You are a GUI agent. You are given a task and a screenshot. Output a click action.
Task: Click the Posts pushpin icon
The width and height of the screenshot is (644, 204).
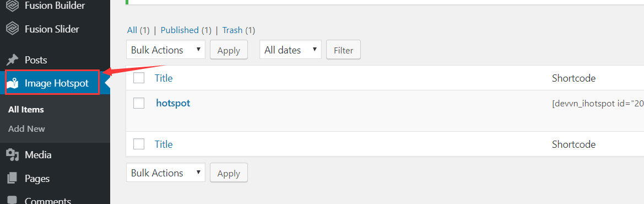click(12, 60)
